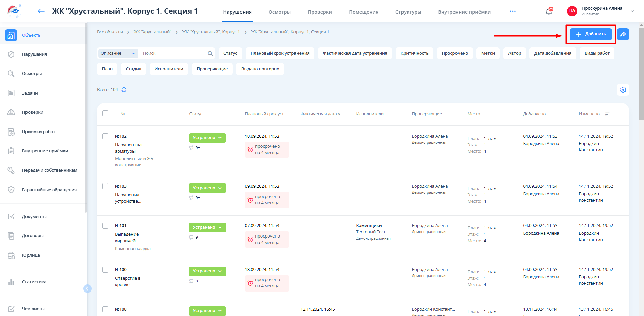This screenshot has width=644, height=316.
Task: Toggle the select-all header checkbox
Action: 105,114
